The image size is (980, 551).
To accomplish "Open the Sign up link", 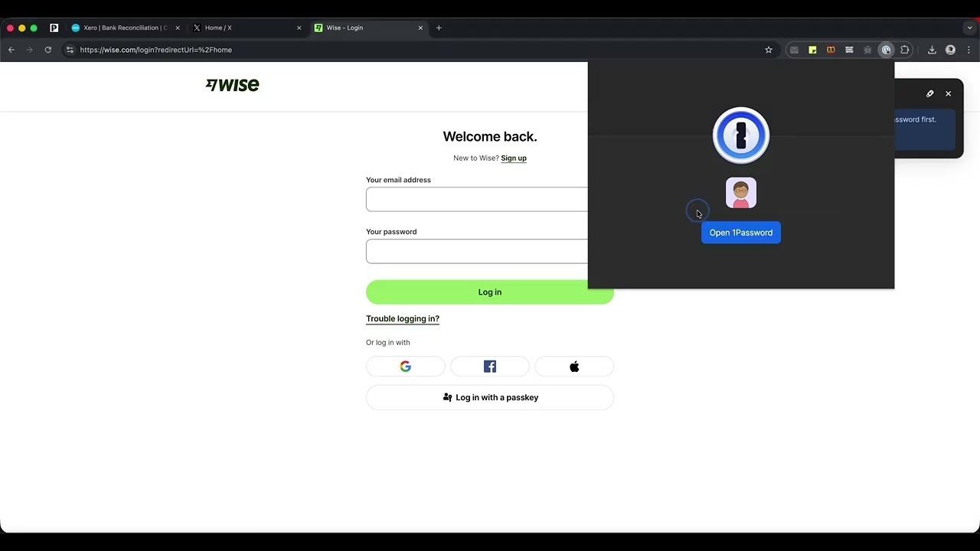I will tap(514, 158).
